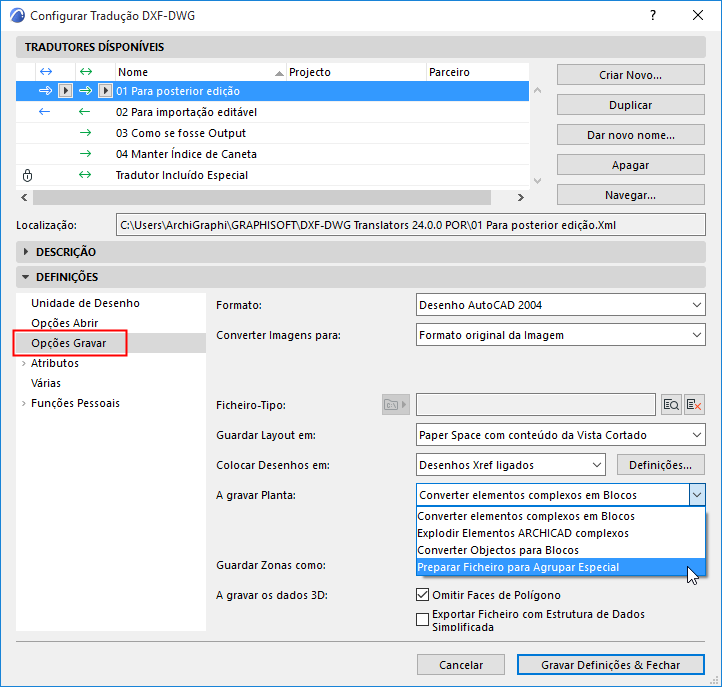The image size is (722, 687).
Task: Click the Apagar button
Action: (x=630, y=165)
